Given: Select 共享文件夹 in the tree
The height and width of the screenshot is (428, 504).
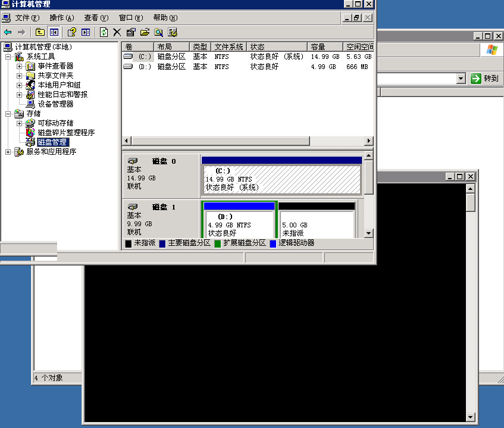Looking at the screenshot, I should [x=55, y=76].
